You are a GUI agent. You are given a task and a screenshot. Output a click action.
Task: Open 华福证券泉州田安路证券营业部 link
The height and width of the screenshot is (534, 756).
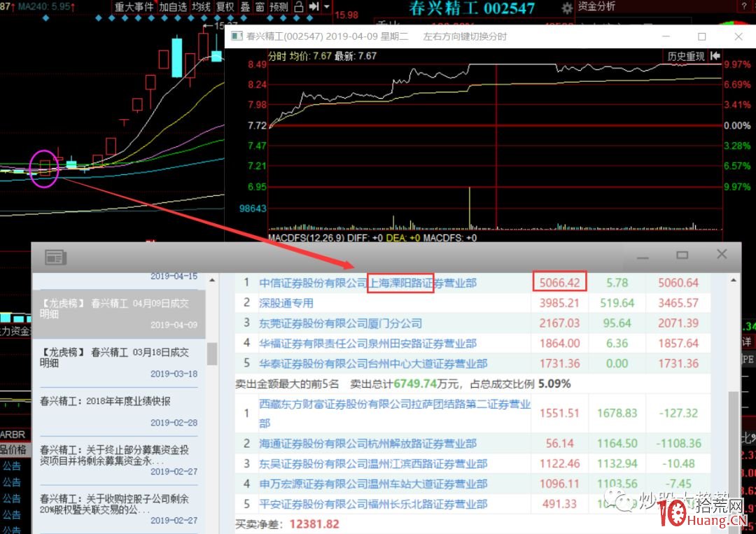368,344
